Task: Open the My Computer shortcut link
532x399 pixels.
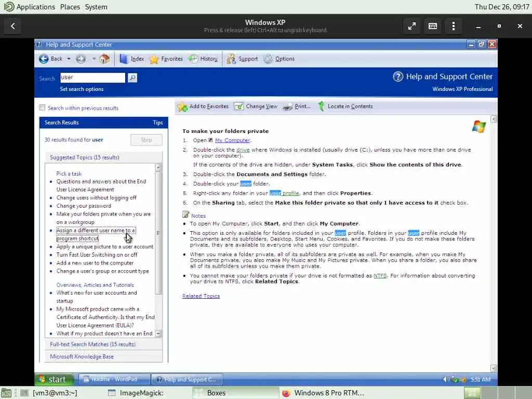Action: 232,140
